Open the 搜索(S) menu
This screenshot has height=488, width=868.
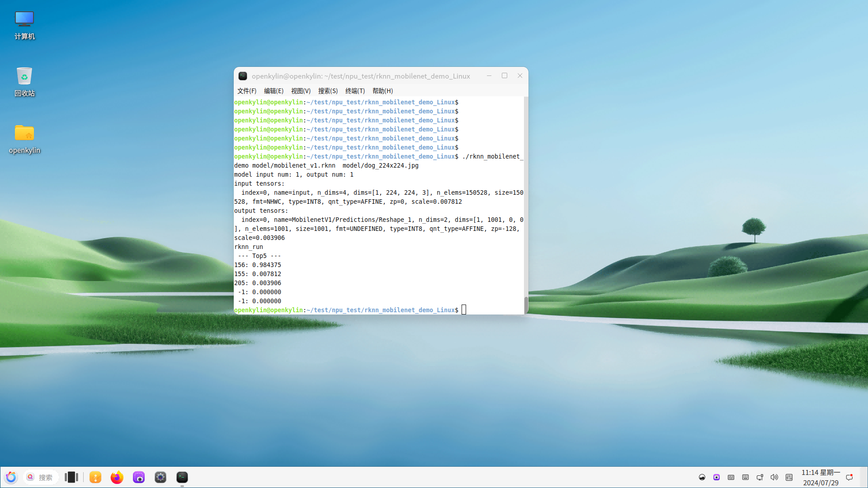(328, 91)
